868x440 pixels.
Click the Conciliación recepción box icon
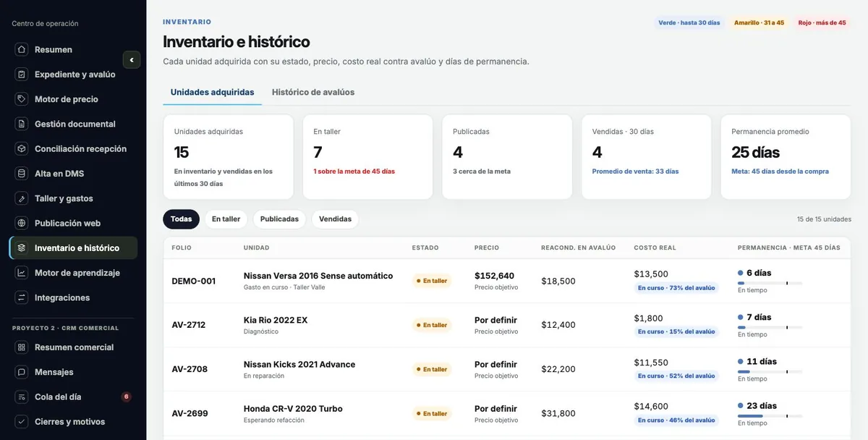click(22, 149)
